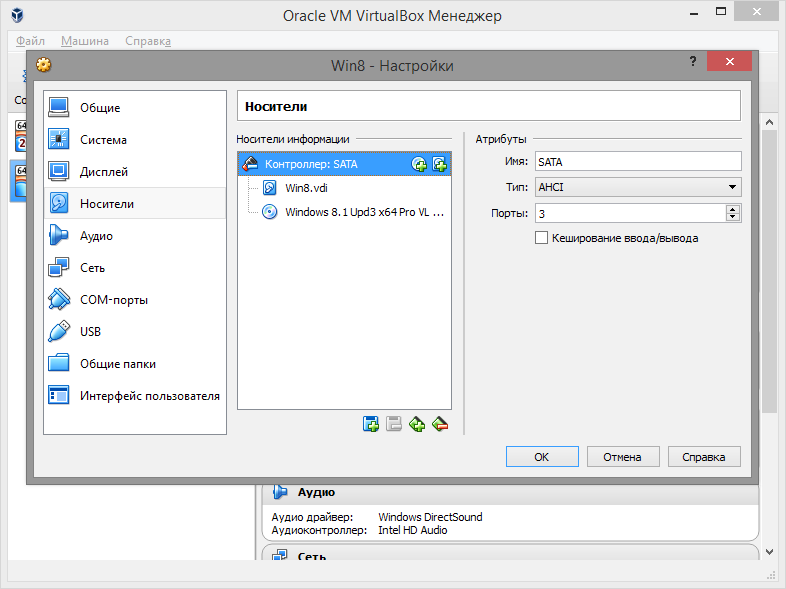
Task: Open the Справка menu in manager window
Action: [148, 41]
